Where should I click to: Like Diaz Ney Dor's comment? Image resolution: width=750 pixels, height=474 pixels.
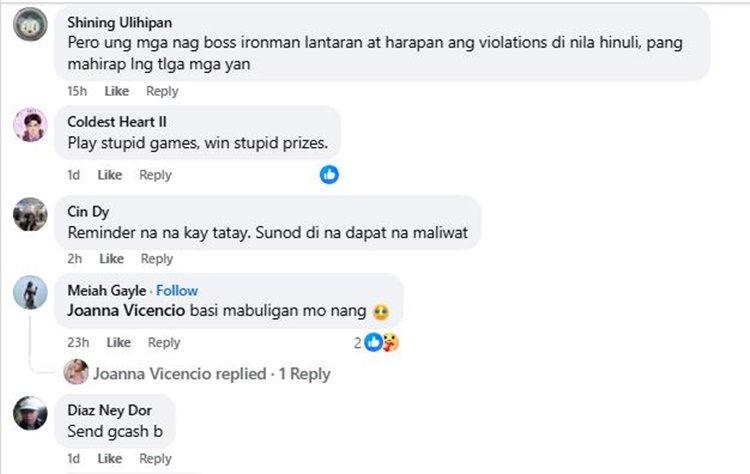pyautogui.click(x=110, y=459)
